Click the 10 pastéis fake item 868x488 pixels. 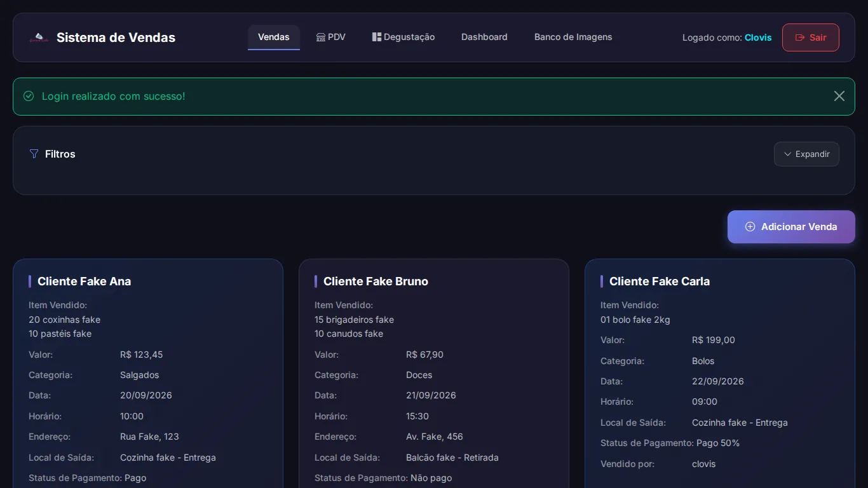coord(60,334)
